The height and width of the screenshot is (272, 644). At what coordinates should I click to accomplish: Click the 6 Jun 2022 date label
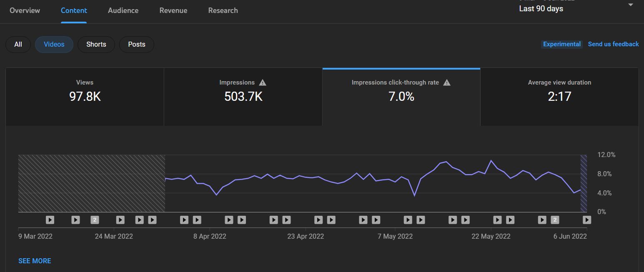point(570,236)
